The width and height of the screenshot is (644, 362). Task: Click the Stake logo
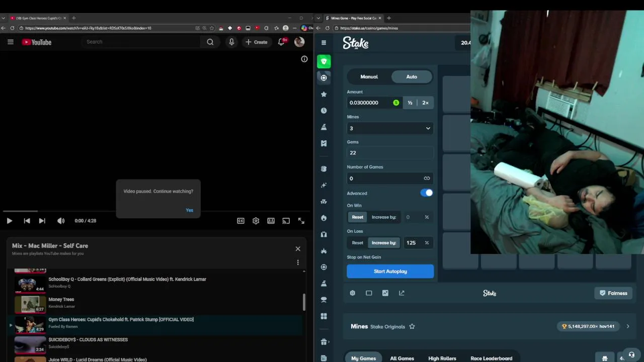point(356,43)
